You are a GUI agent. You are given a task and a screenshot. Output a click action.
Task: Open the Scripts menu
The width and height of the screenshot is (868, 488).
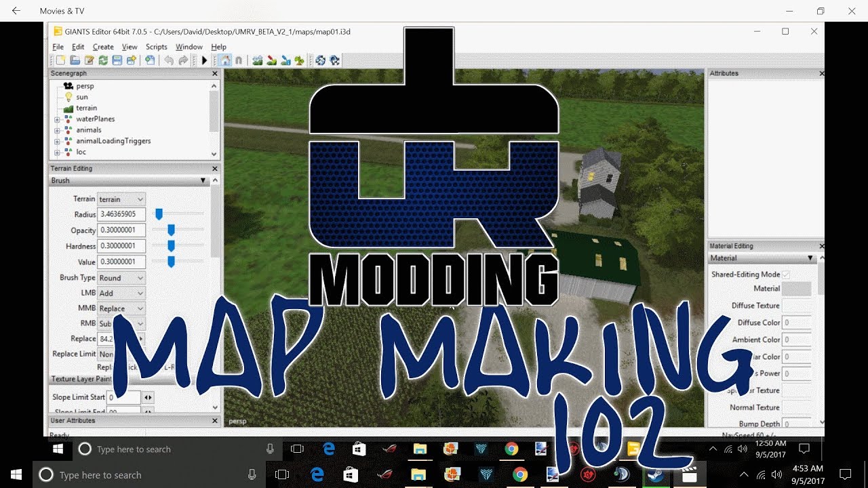(x=157, y=47)
